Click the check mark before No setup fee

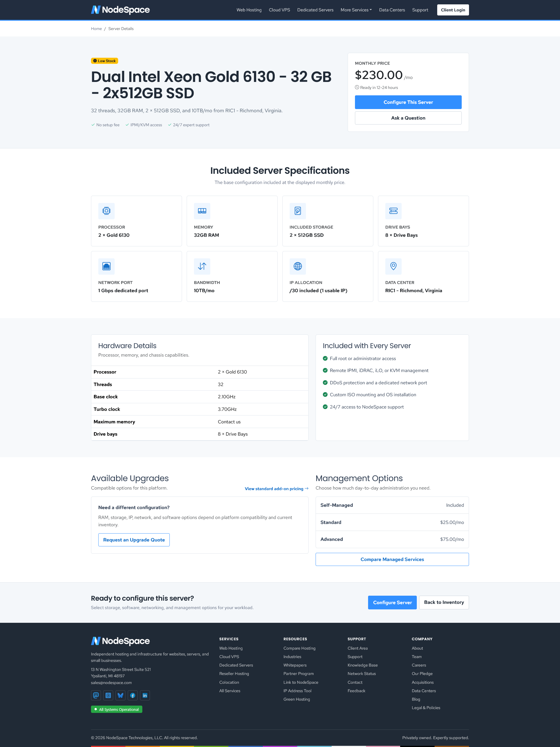point(93,125)
